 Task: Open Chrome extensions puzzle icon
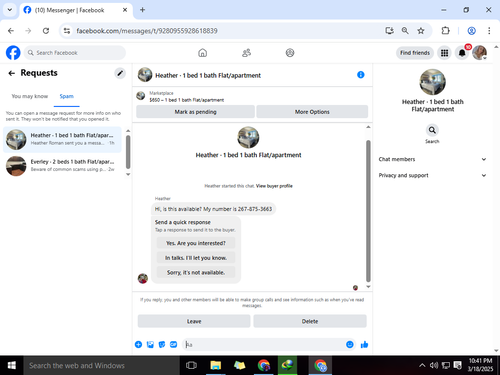[x=445, y=31]
